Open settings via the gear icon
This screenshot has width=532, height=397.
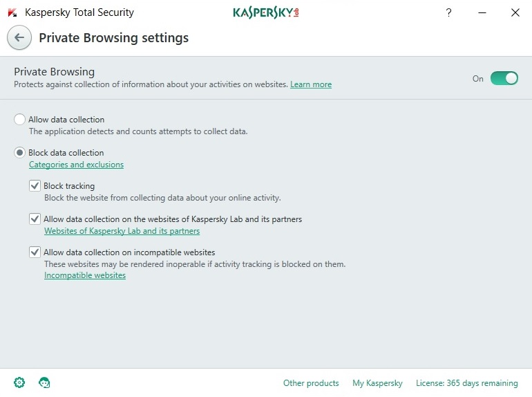tap(19, 382)
